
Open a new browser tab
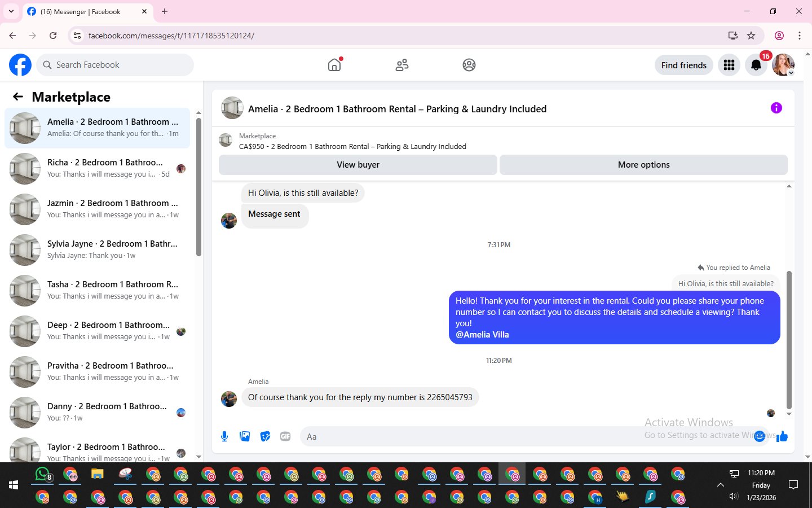[x=165, y=11]
